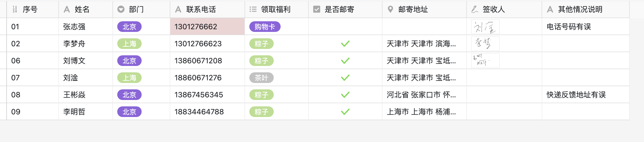Click the dropdown icon beside 部门 header

[121, 10]
